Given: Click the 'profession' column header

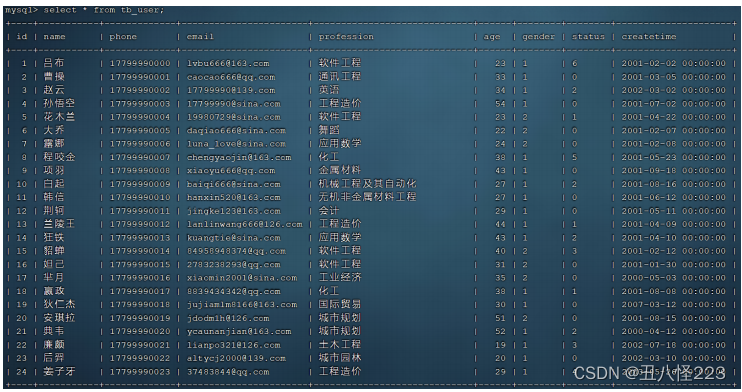Looking at the screenshot, I should tap(346, 36).
